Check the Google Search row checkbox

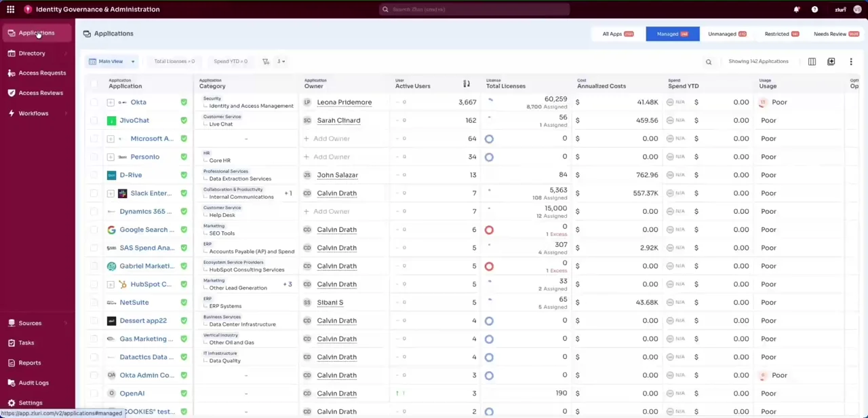point(94,230)
